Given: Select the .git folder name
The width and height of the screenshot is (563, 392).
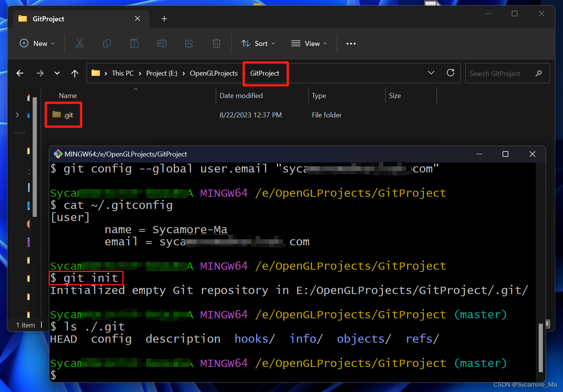Looking at the screenshot, I should [x=68, y=115].
